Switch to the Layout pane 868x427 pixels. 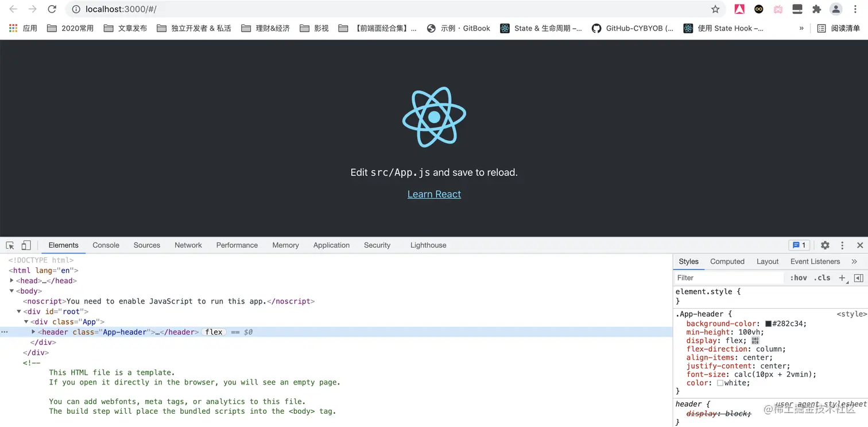768,261
